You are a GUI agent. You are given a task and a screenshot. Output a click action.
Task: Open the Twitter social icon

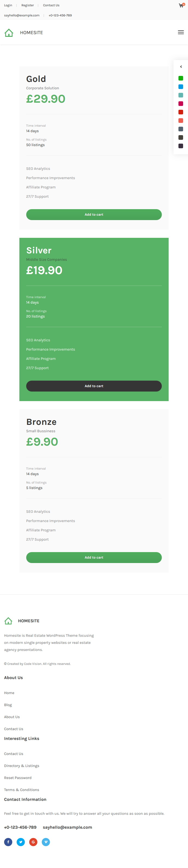point(20,842)
